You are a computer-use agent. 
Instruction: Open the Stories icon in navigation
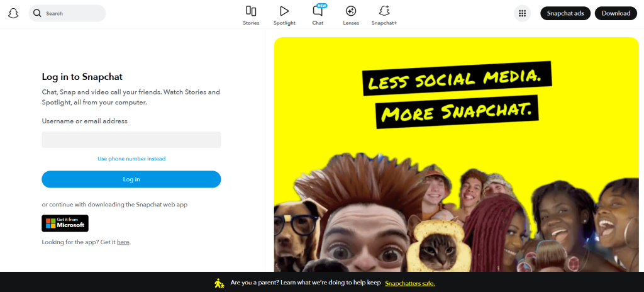[251, 11]
